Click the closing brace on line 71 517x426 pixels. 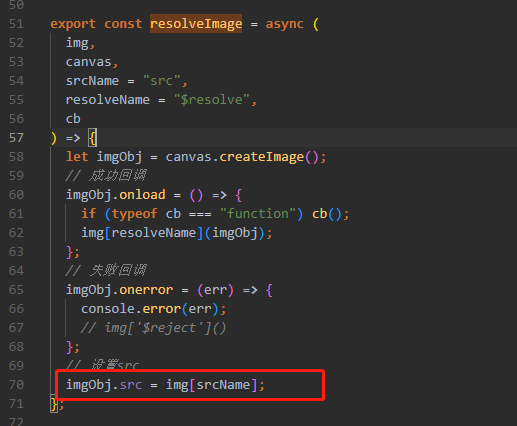pyautogui.click(x=54, y=404)
